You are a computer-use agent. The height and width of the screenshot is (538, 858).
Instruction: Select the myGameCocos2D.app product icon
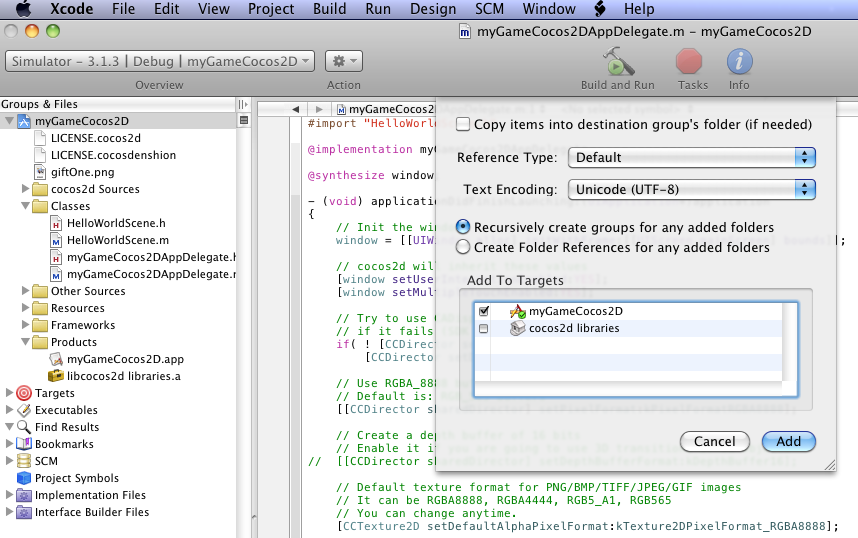[56, 359]
